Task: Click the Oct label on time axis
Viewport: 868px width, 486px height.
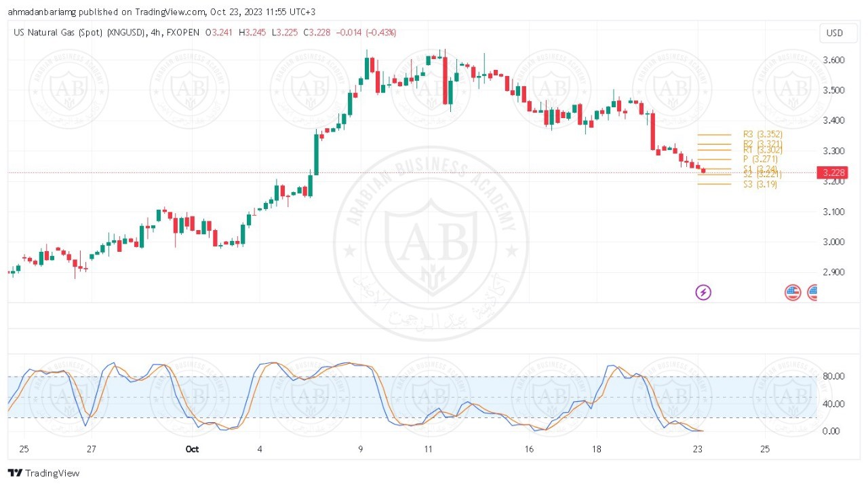Action: [x=192, y=449]
